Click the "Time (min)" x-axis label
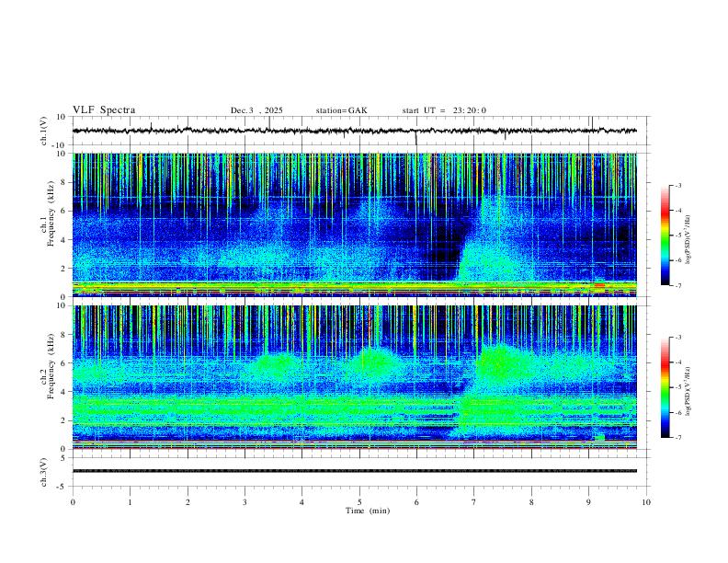 point(368,511)
